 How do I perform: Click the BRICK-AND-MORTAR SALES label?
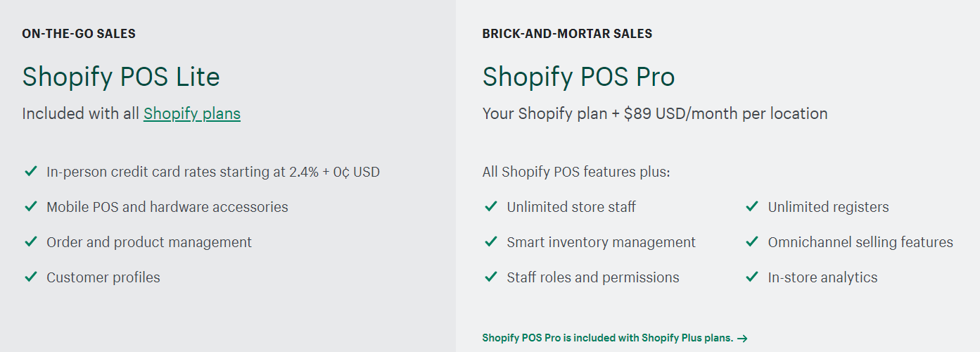click(567, 33)
